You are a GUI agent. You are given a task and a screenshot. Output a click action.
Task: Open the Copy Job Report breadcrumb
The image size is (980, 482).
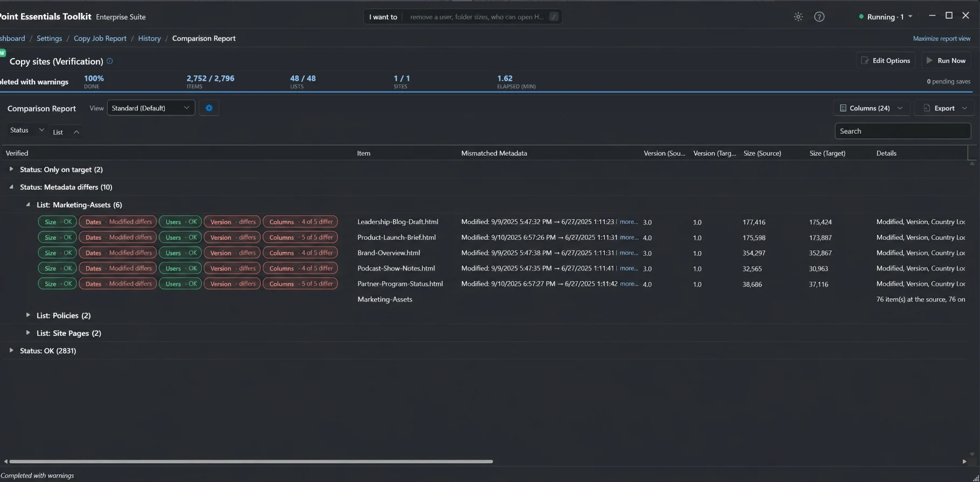[x=100, y=38]
